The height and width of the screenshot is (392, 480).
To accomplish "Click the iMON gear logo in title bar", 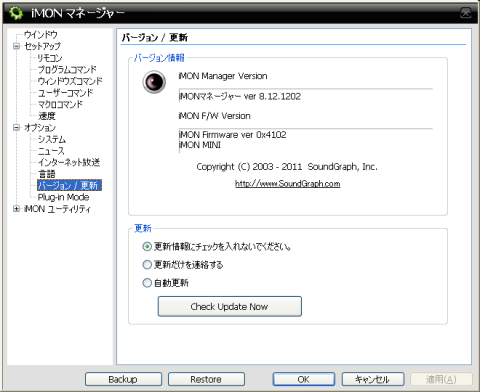I will pos(16,13).
